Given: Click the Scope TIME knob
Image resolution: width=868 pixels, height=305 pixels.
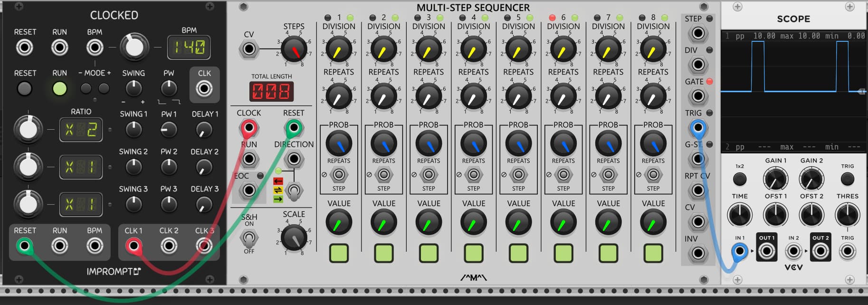Looking at the screenshot, I should coord(740,215).
